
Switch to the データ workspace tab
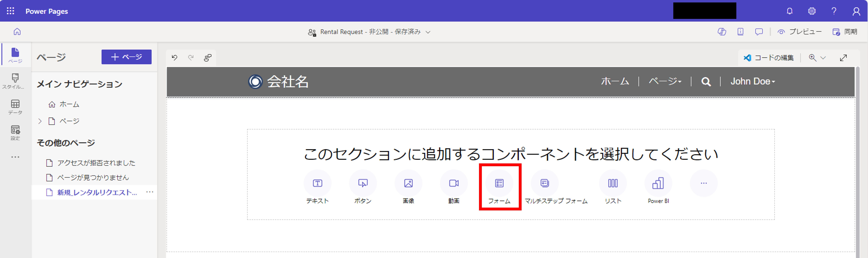(15, 107)
